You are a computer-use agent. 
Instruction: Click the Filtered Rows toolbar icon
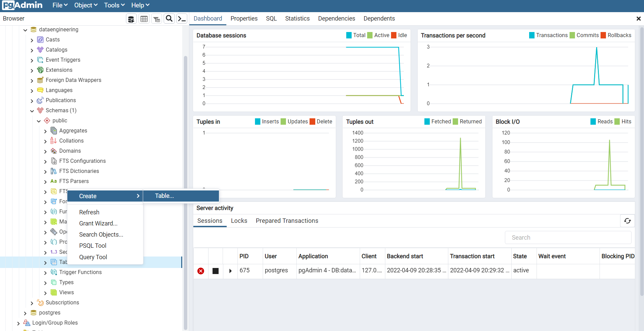point(157,19)
